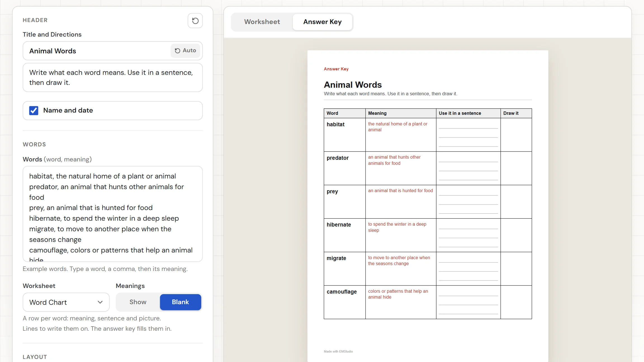Click the word 'camouflage' in the table
This screenshot has height=362, width=644.
coord(342,292)
